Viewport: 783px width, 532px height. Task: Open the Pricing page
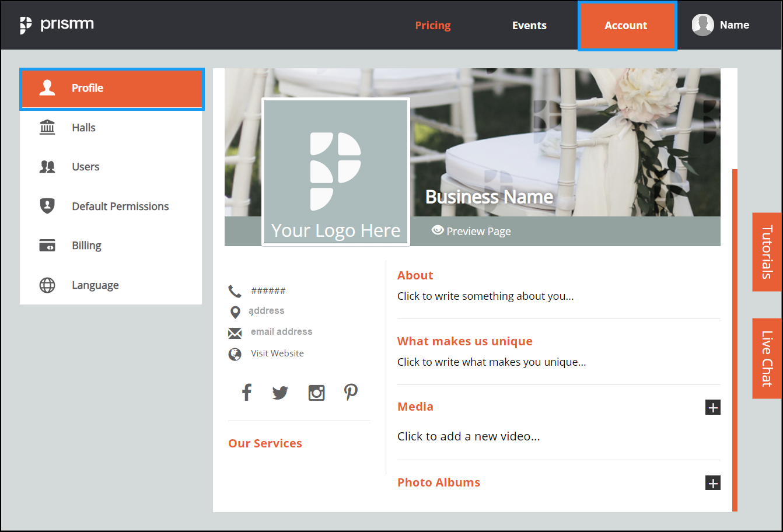(x=433, y=25)
